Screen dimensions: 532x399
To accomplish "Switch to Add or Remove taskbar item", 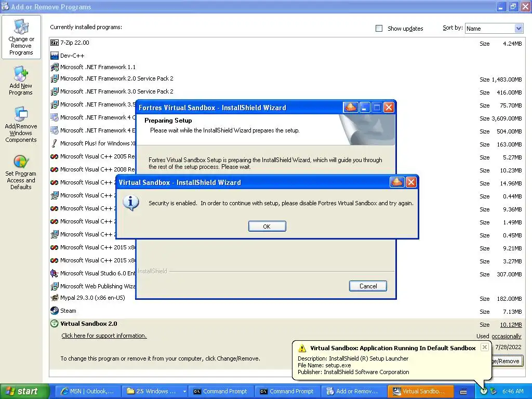I will 353,391.
